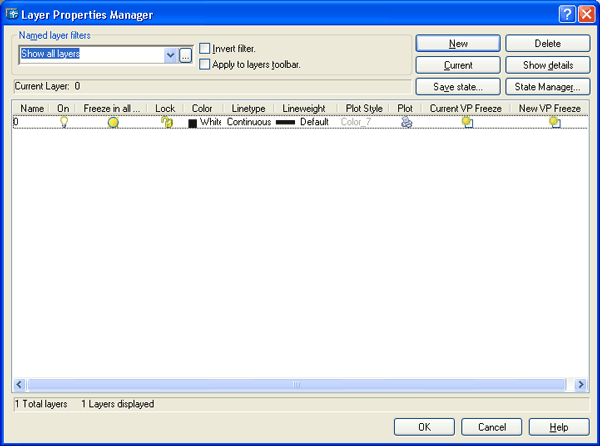Sort by the Plot Style column header
600x446 pixels.
click(x=364, y=107)
